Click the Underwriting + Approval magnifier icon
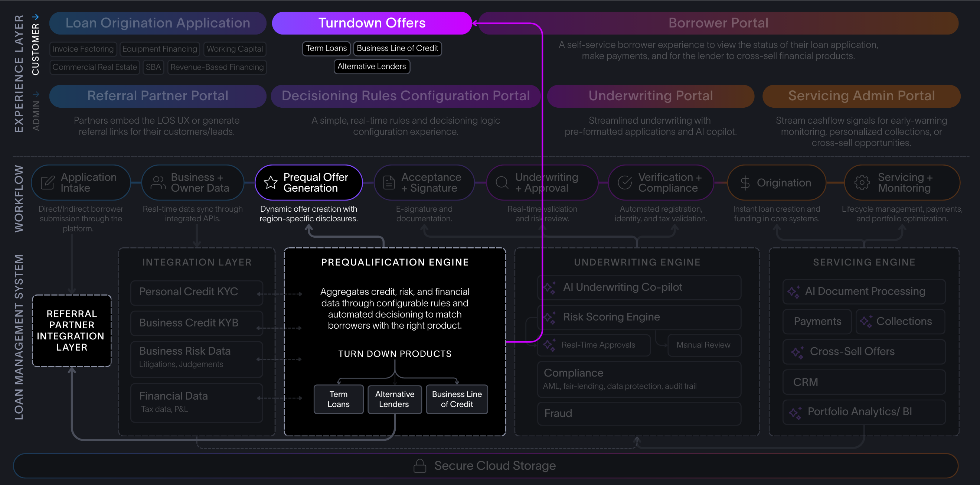This screenshot has height=485, width=980. point(502,182)
